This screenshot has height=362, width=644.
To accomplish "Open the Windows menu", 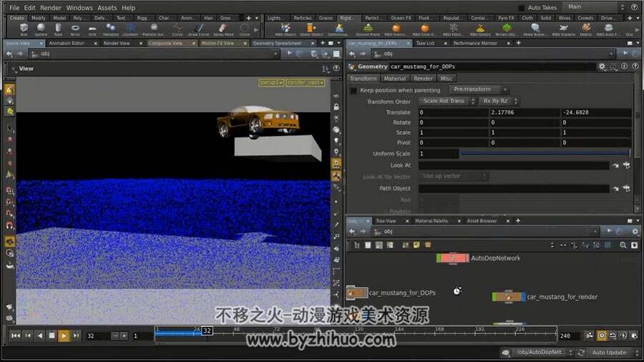I will click(79, 8).
